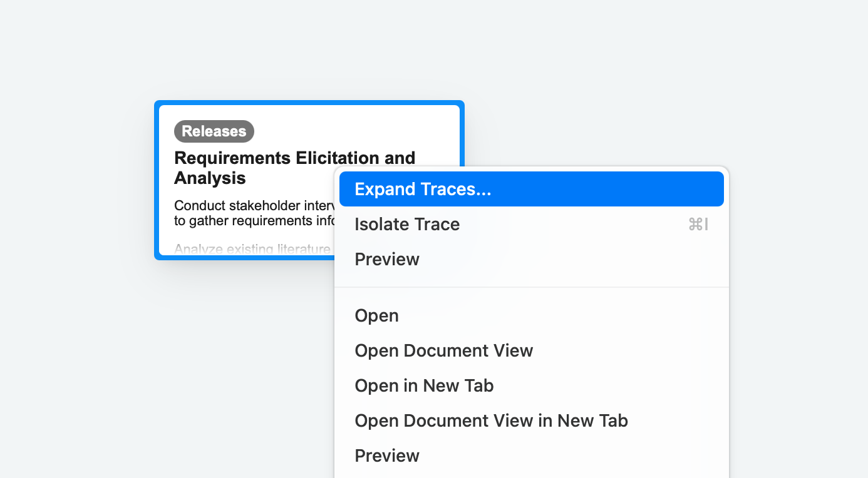Click blank canvas left of the card

(x=75, y=188)
